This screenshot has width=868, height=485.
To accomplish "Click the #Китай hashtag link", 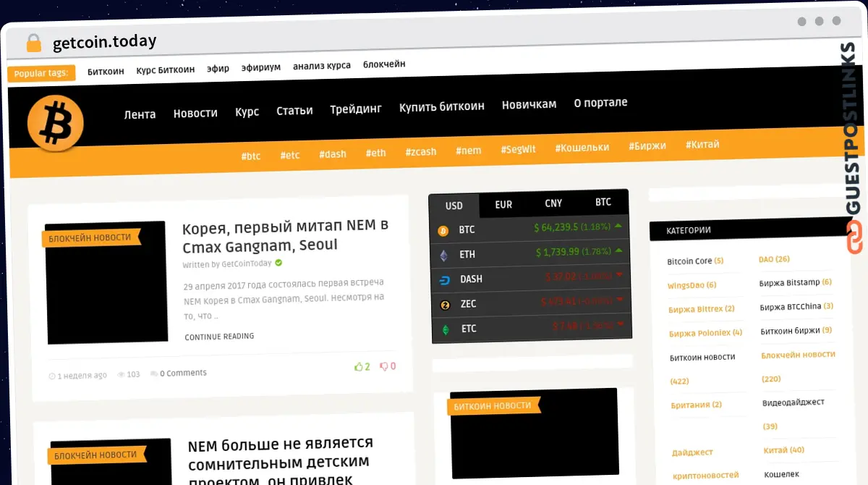I will coord(702,144).
